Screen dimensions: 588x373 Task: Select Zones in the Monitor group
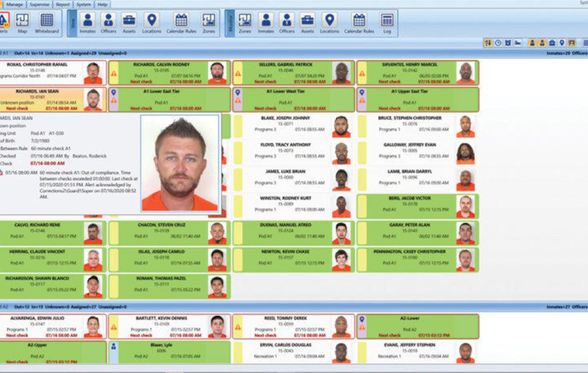245,23
